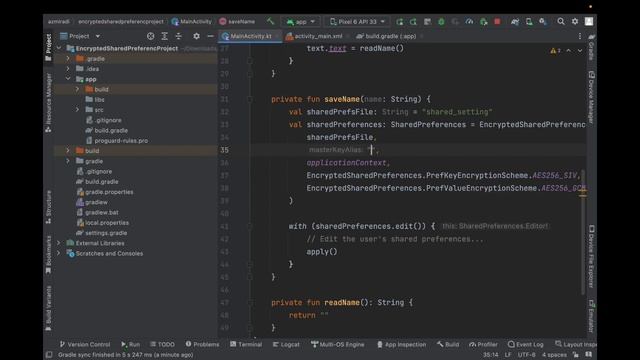Click Run with Coverage icon
The image size is (640, 360).
pos(455,22)
